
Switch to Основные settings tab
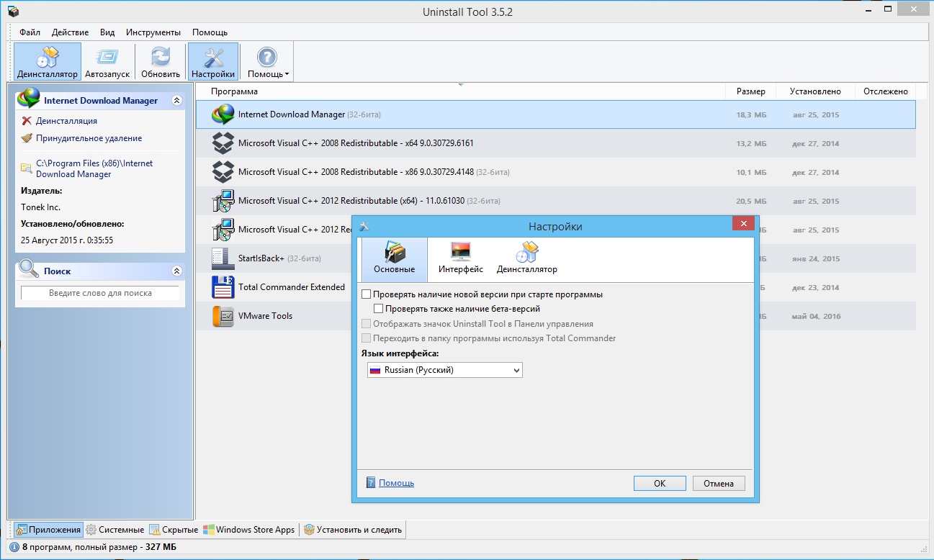click(x=394, y=258)
